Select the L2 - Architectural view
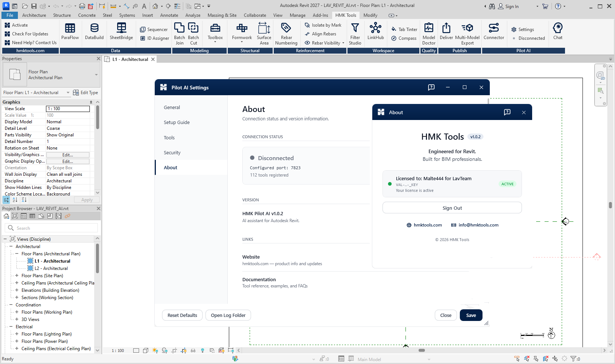615x364 pixels. pyautogui.click(x=51, y=268)
